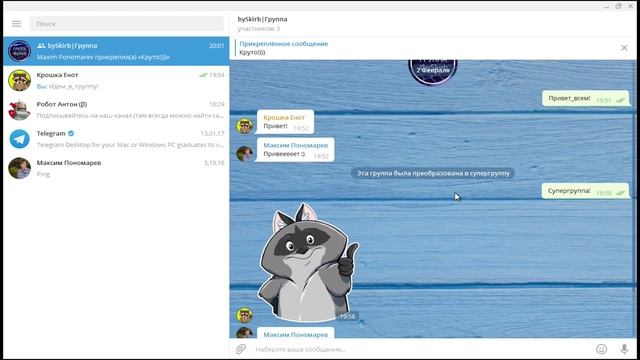Click Крошка Енот avatar in chat list
This screenshot has width=640, height=360.
coord(20,80)
